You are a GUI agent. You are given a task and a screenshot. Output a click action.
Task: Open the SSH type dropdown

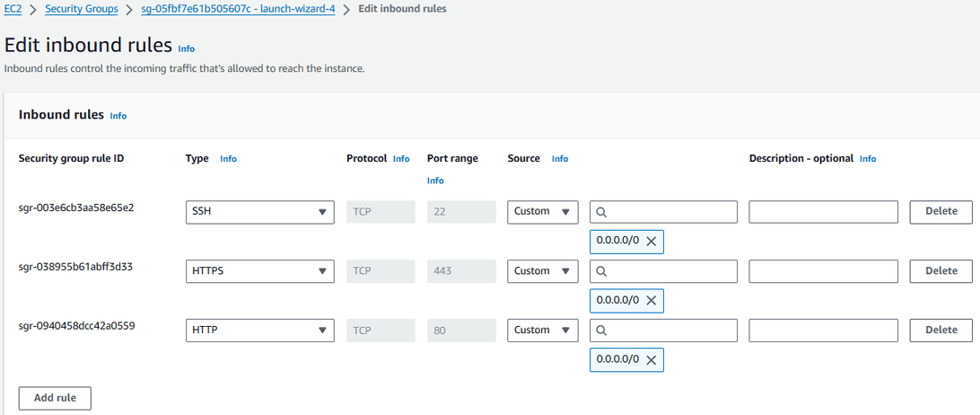click(259, 212)
